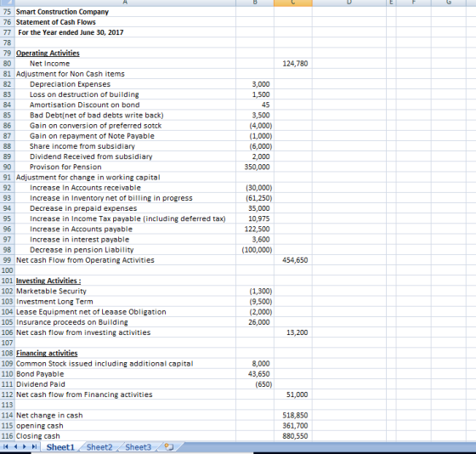
Task: Select column C header
Action: (293, 3)
